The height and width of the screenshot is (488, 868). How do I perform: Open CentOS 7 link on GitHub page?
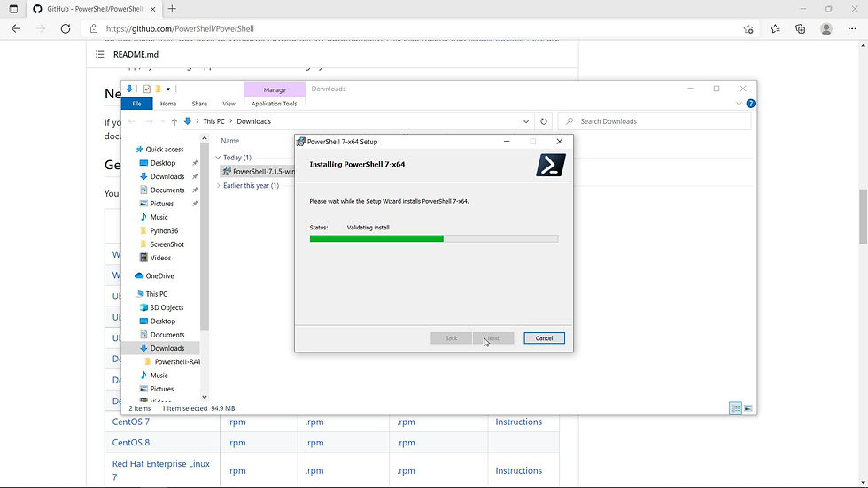(x=131, y=422)
